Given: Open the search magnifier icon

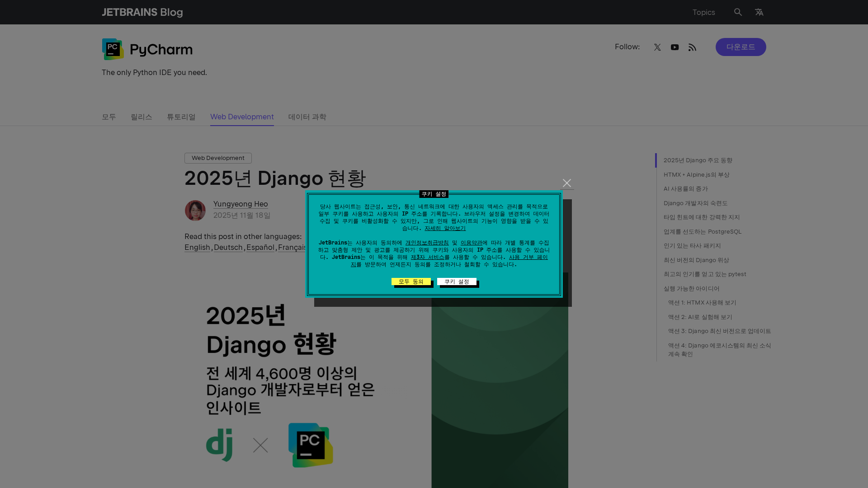Looking at the screenshot, I should [x=738, y=12].
